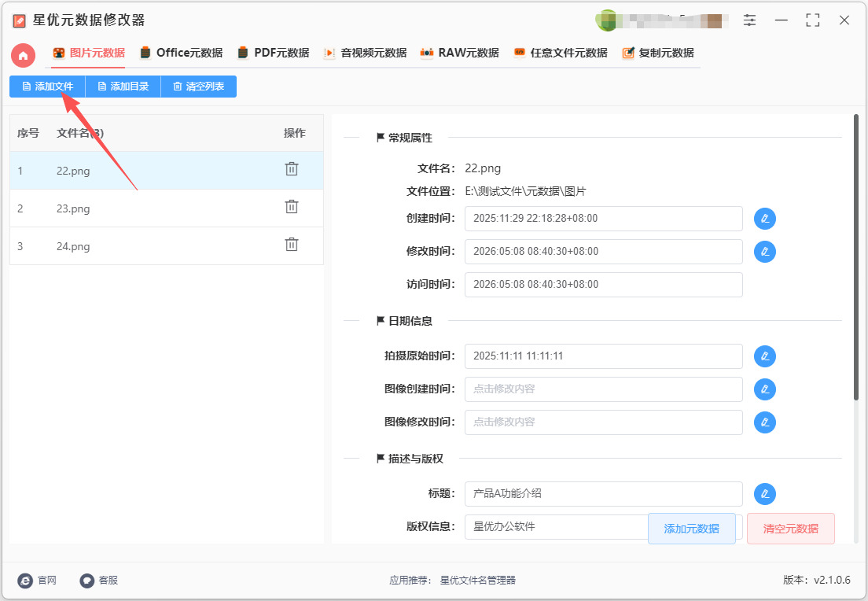The height and width of the screenshot is (601, 868).
Task: Close the application window
Action: [x=844, y=20]
